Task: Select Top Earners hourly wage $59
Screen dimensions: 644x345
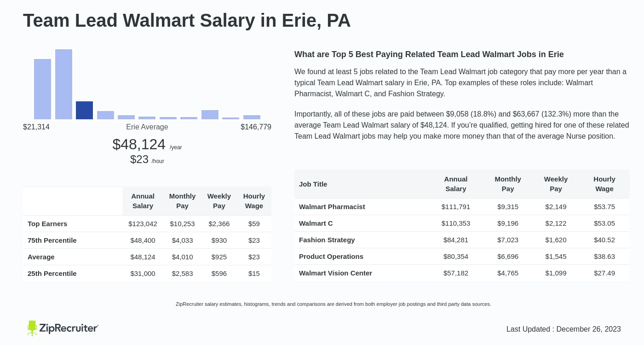Action: [x=254, y=223]
